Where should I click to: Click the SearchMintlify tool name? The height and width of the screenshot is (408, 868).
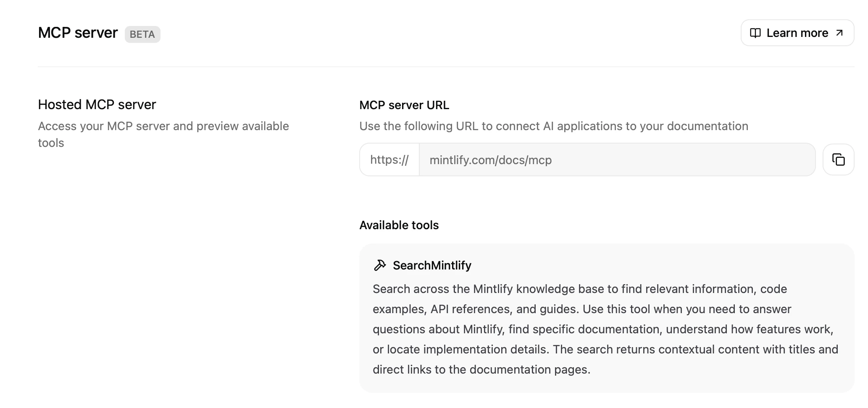(431, 265)
